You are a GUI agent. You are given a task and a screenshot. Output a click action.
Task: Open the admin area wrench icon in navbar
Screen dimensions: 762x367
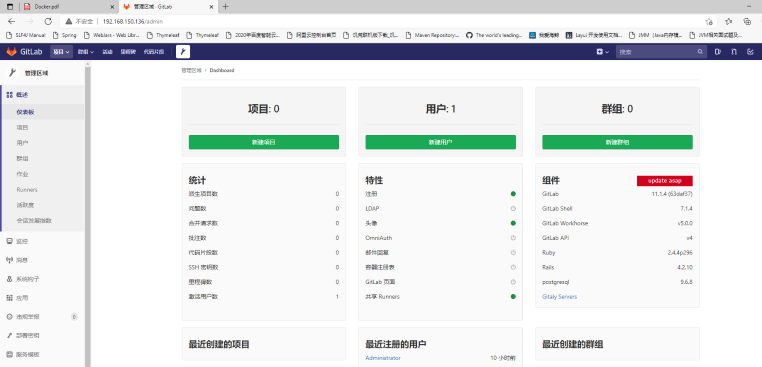[x=183, y=52]
